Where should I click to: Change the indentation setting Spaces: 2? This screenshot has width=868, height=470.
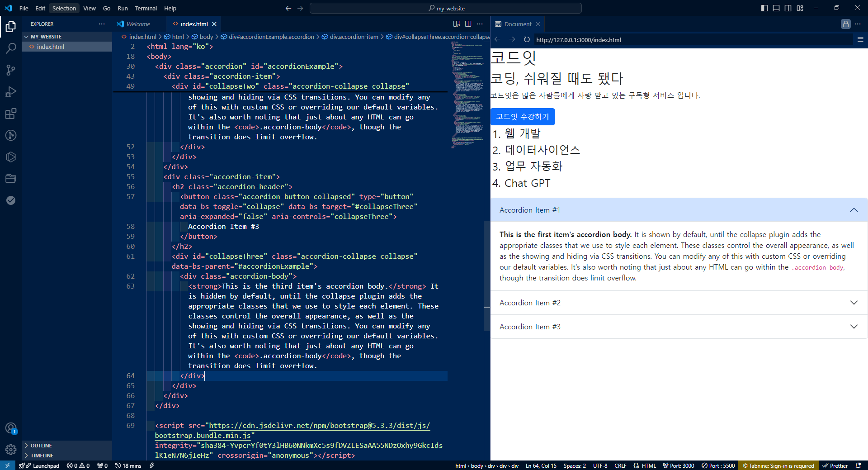click(x=575, y=465)
